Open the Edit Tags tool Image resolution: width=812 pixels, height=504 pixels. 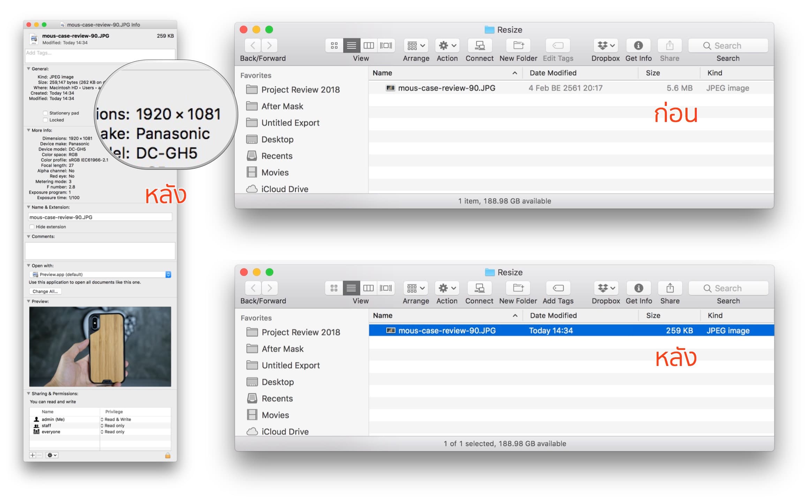point(558,45)
